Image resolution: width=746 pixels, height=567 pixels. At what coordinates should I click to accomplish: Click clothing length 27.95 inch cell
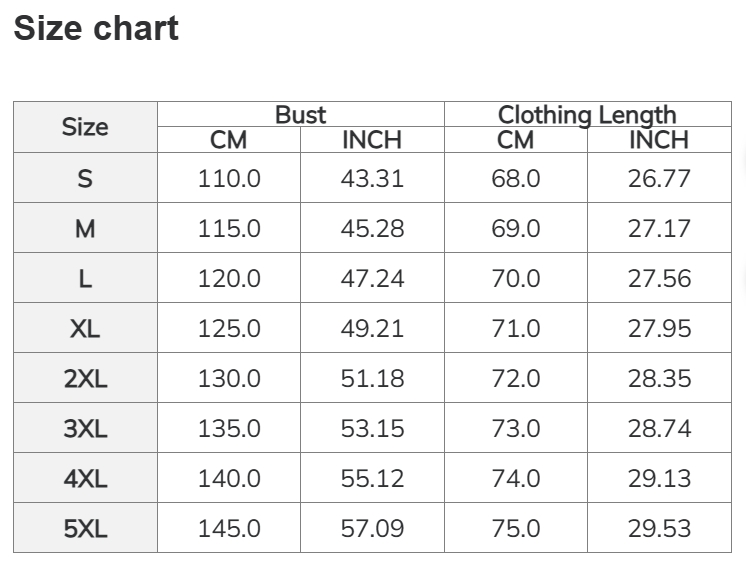(659, 329)
